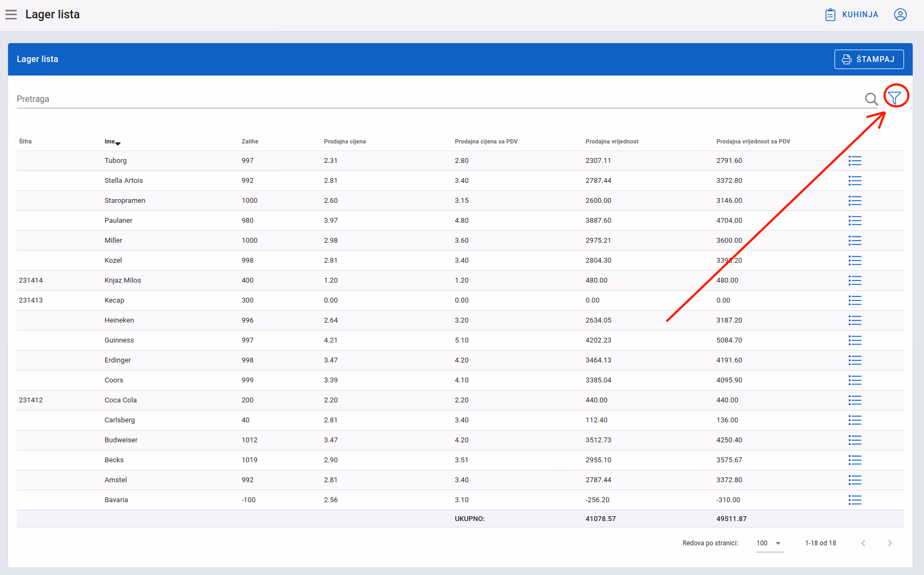Open details list icon for Miller
The height and width of the screenshot is (575, 924).
click(855, 241)
